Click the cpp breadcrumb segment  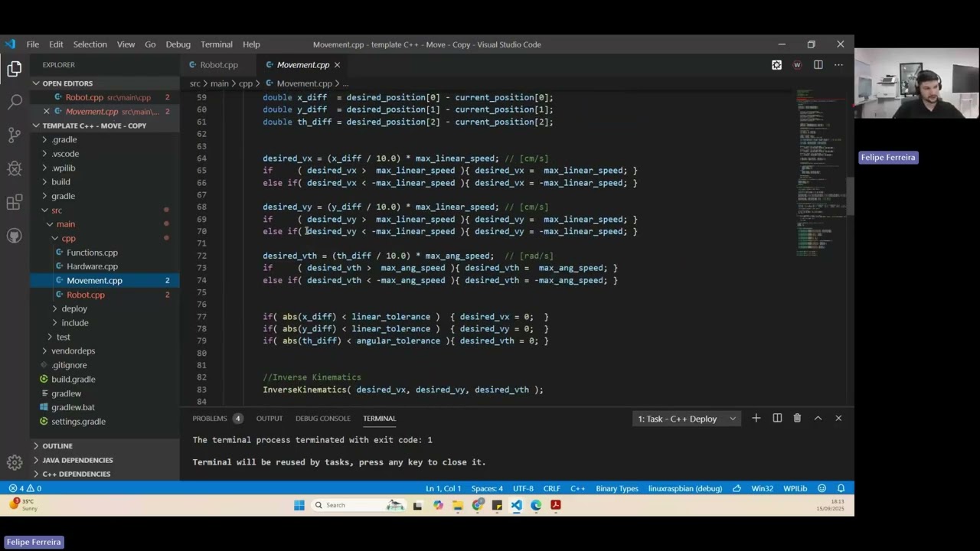click(246, 83)
